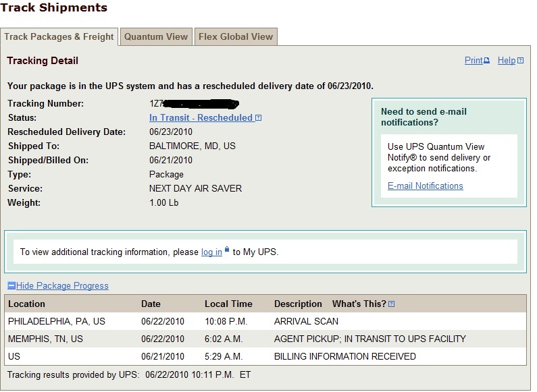Click the help question icon beside Help
The height and width of the screenshot is (392, 537).
click(520, 61)
